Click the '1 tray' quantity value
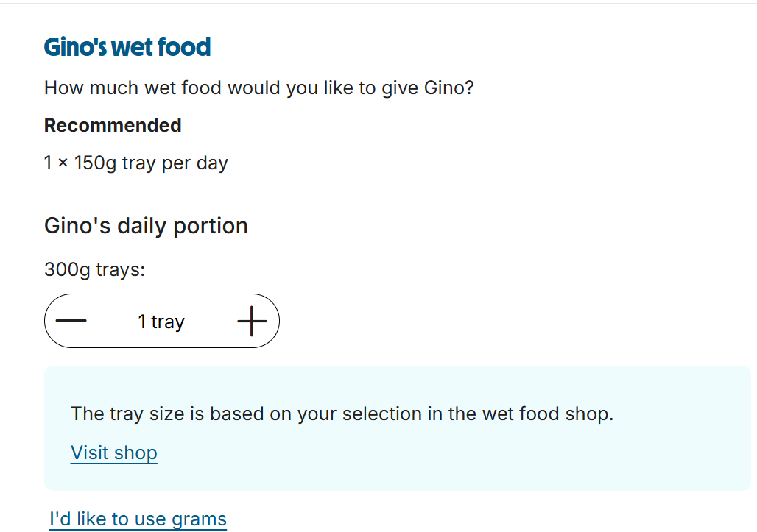 point(161,322)
